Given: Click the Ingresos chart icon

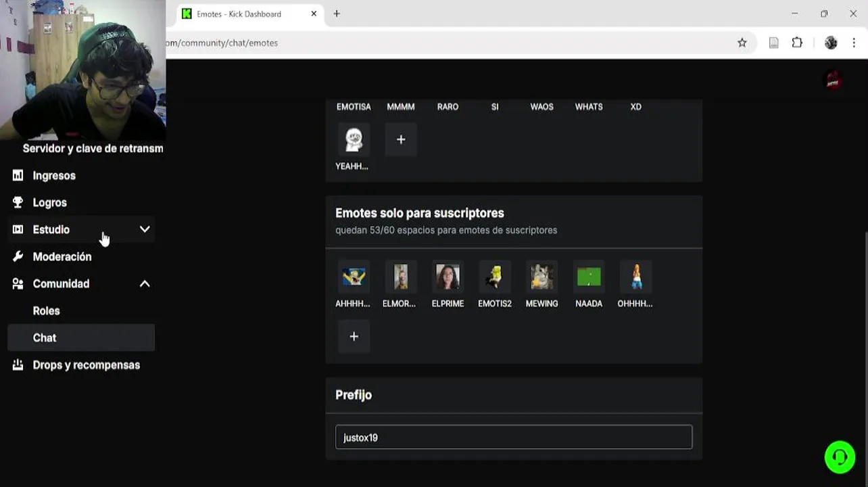Looking at the screenshot, I should pos(18,176).
